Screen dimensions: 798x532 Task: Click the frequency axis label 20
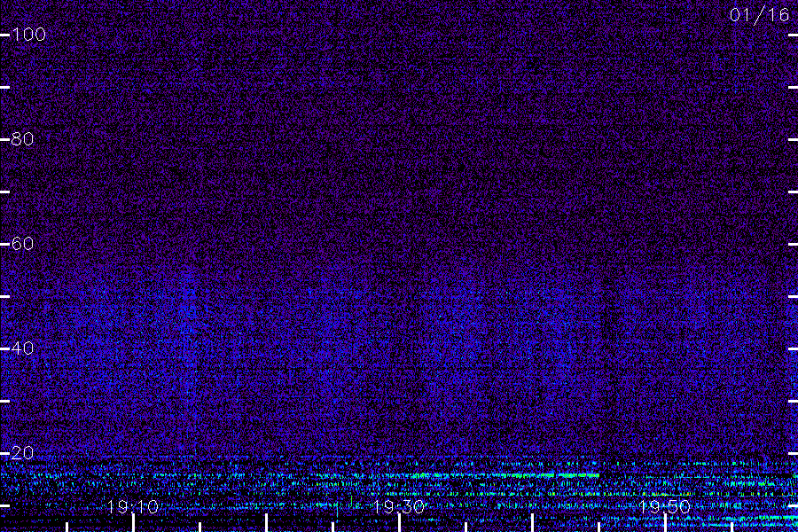(x=22, y=453)
